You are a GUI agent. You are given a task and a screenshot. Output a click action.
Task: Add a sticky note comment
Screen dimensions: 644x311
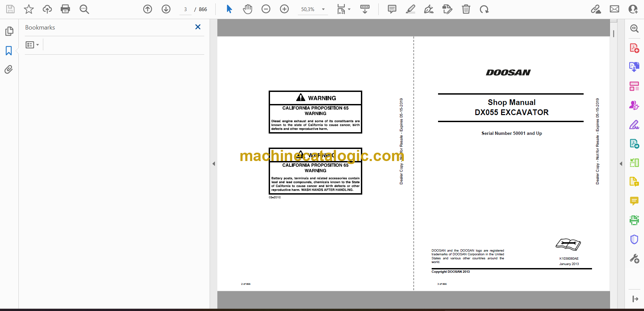[392, 9]
